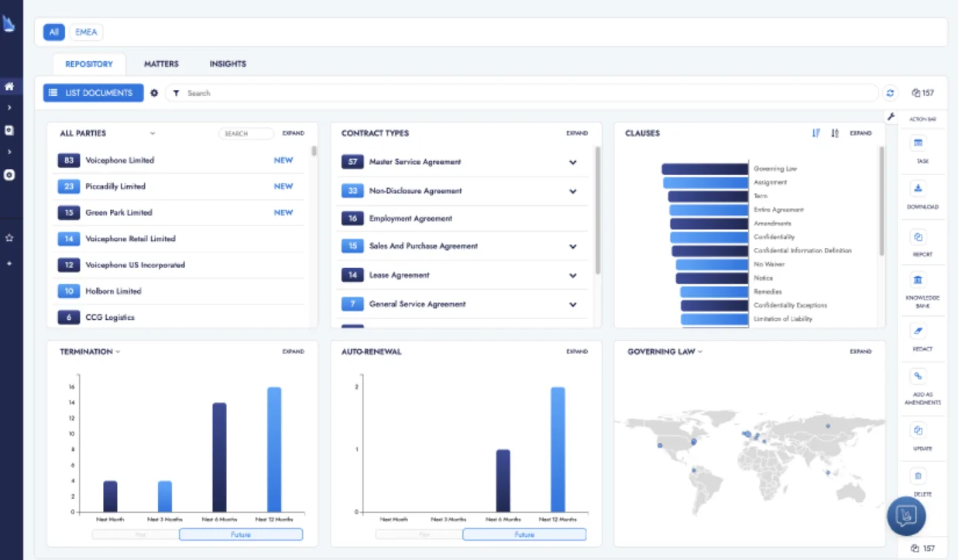Click the Redact eraser icon

point(918,331)
